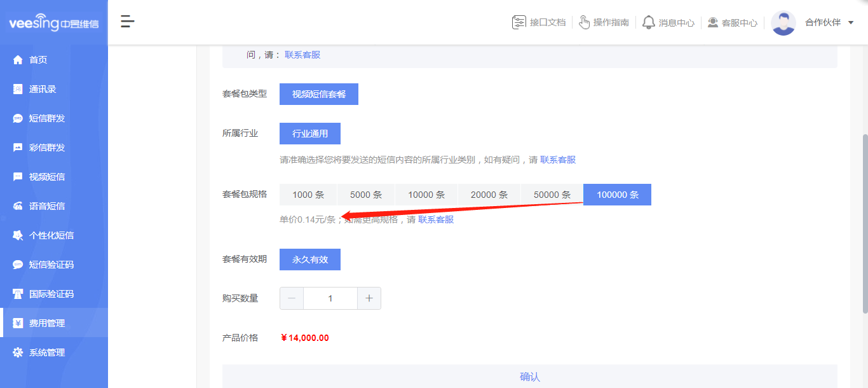Click the 视频短信 chat icon
Screen dimensions: 868x388
coord(18,177)
